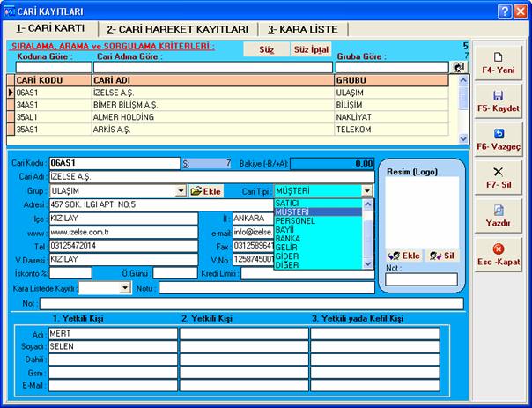Screen dimensions: 532x408
Task: Click the Cari Adı input field
Action: [211, 177]
